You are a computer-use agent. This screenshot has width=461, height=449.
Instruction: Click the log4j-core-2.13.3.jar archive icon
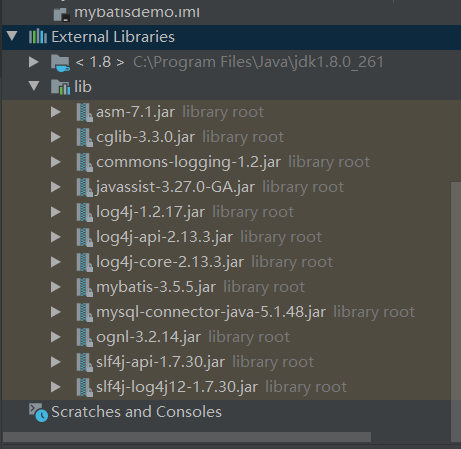click(84, 262)
